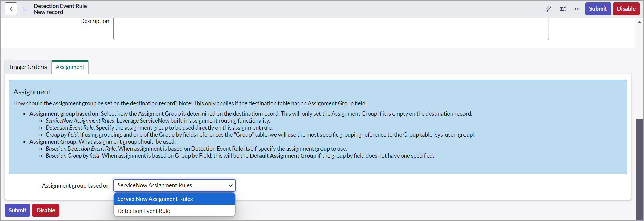644x221 pixels.
Task: Open the hamburger context menu icon
Action: [x=25, y=9]
